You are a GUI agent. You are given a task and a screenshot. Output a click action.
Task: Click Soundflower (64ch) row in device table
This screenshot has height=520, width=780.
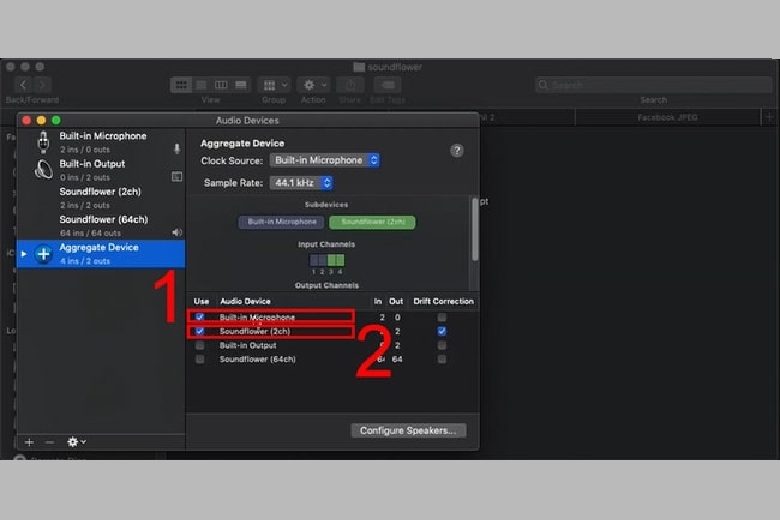pos(332,359)
